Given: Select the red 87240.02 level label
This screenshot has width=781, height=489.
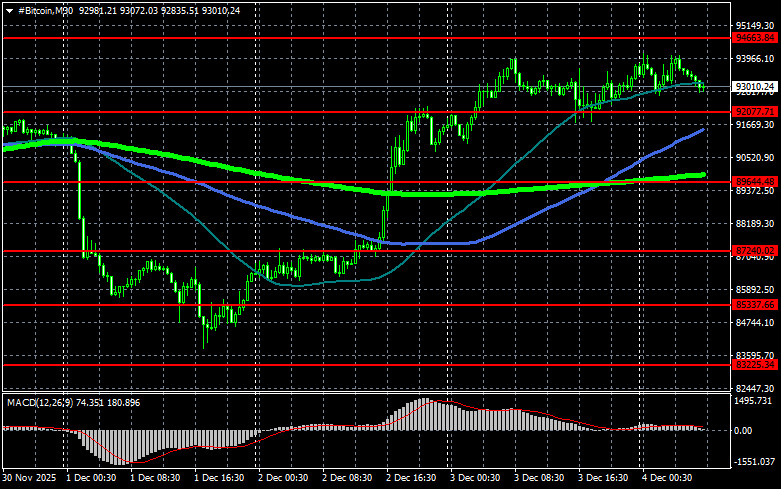Looking at the screenshot, I should (755, 250).
